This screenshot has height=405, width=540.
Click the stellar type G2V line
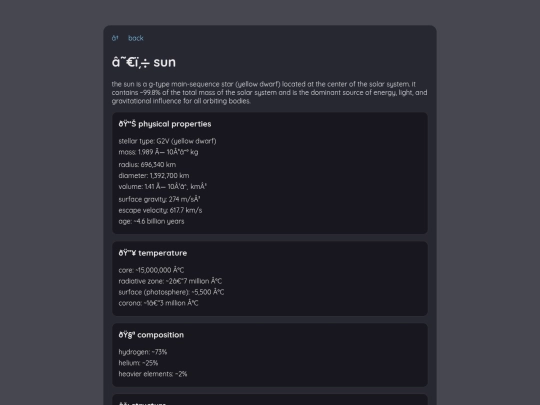coord(167,141)
